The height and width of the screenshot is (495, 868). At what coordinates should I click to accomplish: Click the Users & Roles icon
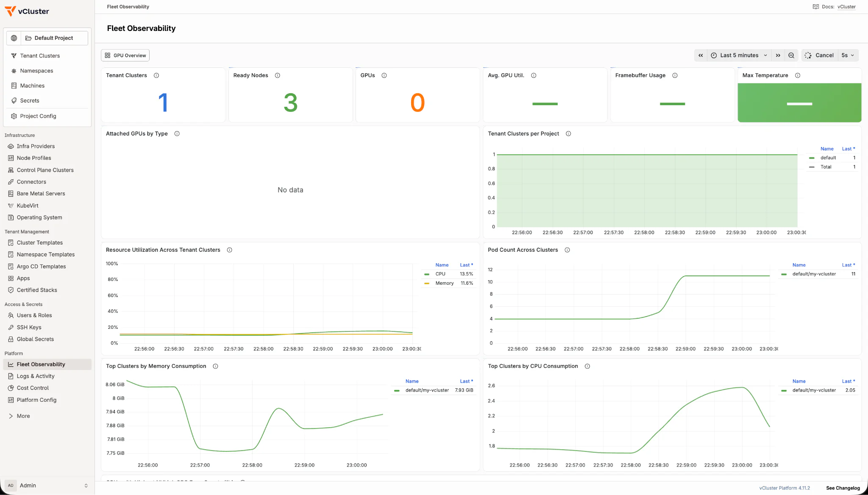pos(11,315)
